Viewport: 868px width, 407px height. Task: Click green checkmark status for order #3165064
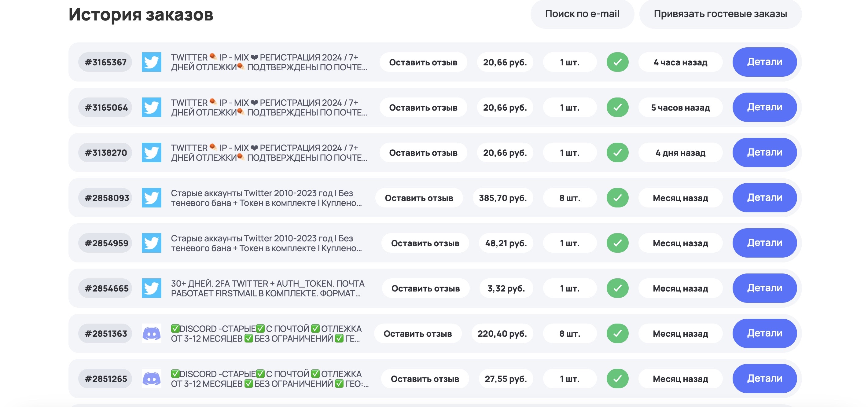pyautogui.click(x=617, y=108)
